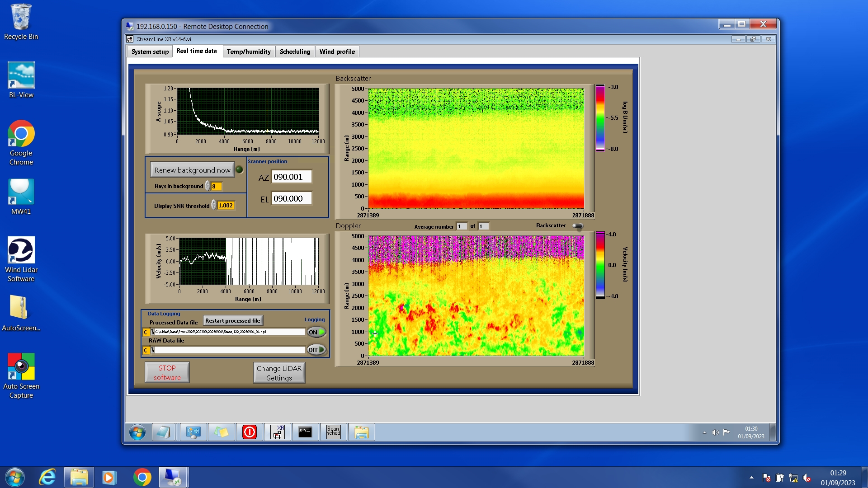This screenshot has height=488, width=868.
Task: Click the Rays in background stepper arrows
Action: click(x=207, y=186)
